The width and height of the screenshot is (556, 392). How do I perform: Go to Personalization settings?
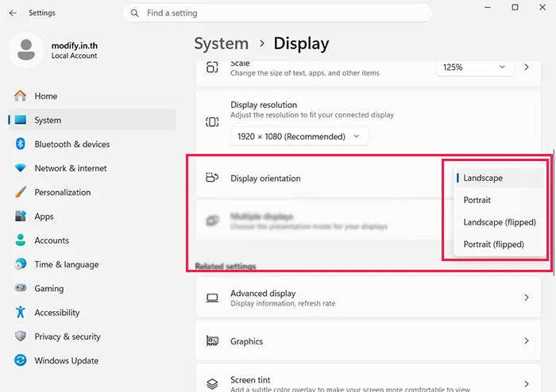[92, 192]
